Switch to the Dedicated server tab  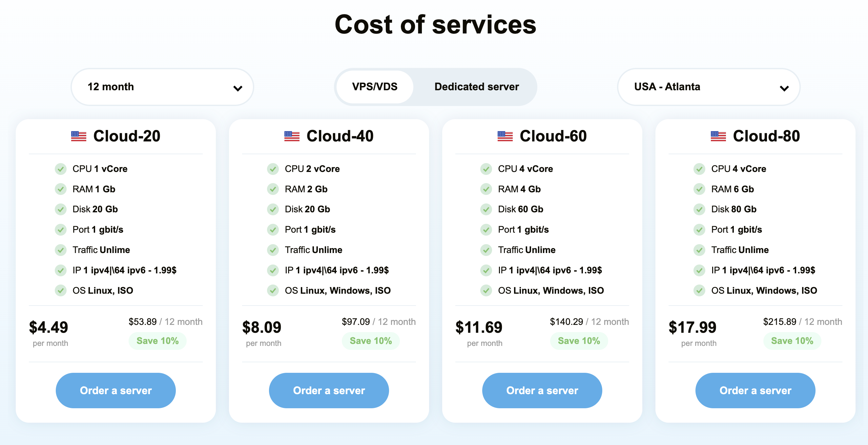coord(476,87)
